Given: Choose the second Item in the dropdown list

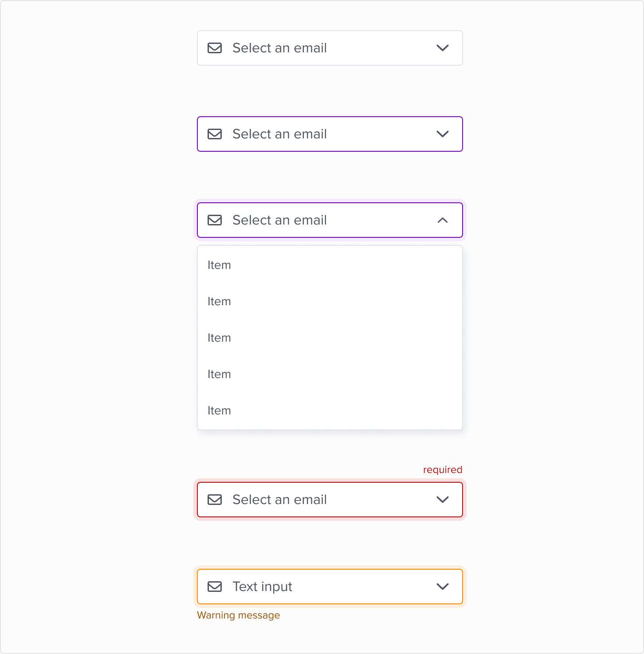Looking at the screenshot, I should pos(219,302).
